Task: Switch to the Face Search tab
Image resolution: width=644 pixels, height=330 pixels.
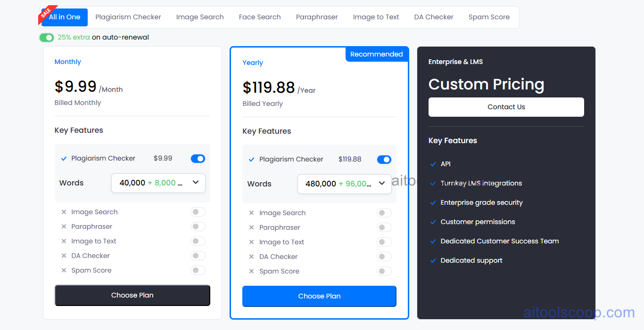Action: pos(260,17)
